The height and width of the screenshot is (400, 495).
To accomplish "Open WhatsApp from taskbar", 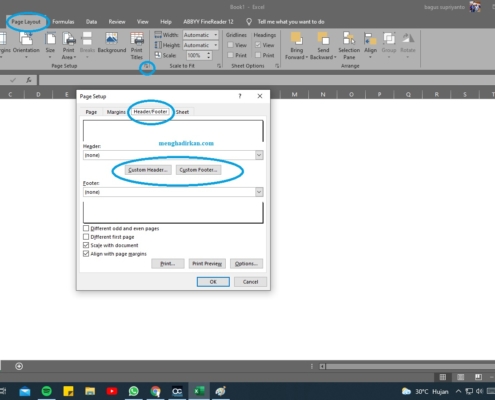I will pyautogui.click(x=134, y=391).
